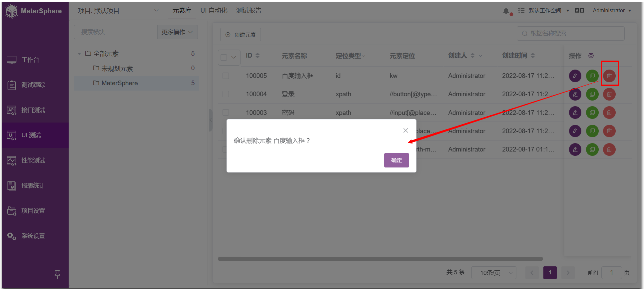Screen dimensions: 644x291
Task: Delete the 百度输入框 element row
Action: tap(609, 76)
